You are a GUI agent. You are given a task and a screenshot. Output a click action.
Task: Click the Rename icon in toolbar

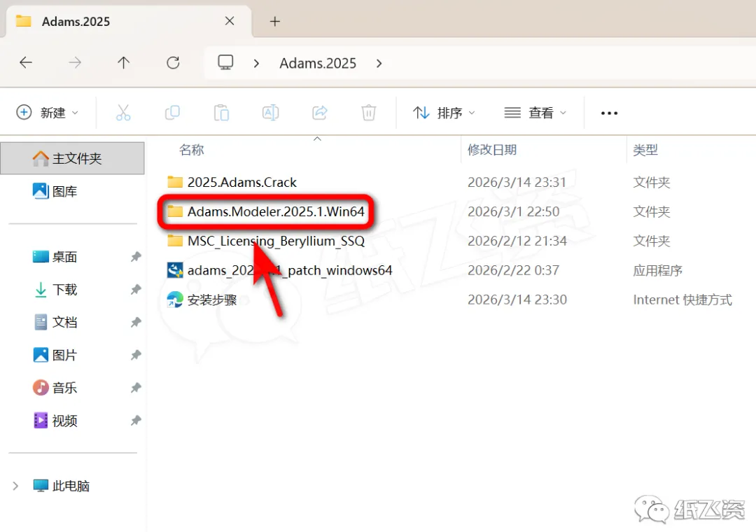(270, 113)
